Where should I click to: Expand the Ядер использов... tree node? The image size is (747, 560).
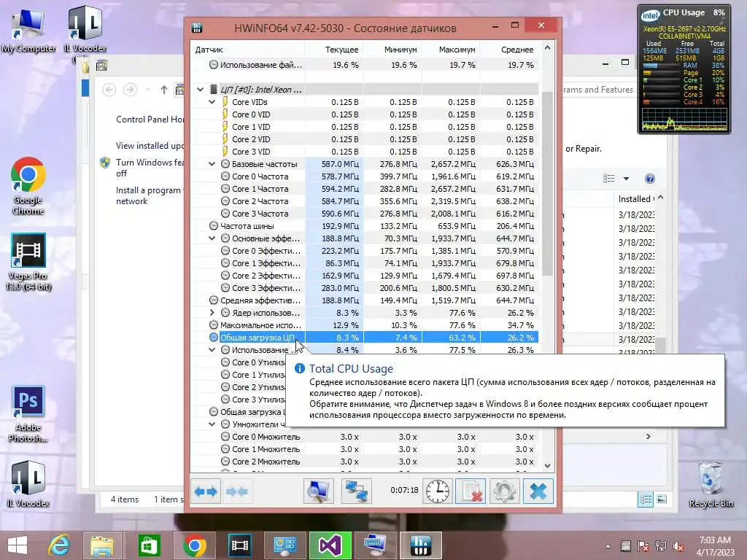pos(212,313)
